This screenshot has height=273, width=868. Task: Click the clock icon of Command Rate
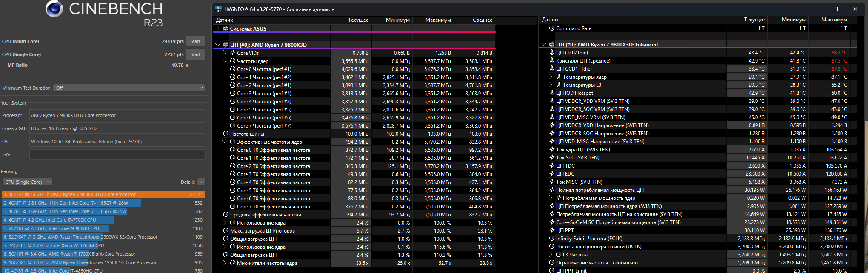[x=552, y=28]
